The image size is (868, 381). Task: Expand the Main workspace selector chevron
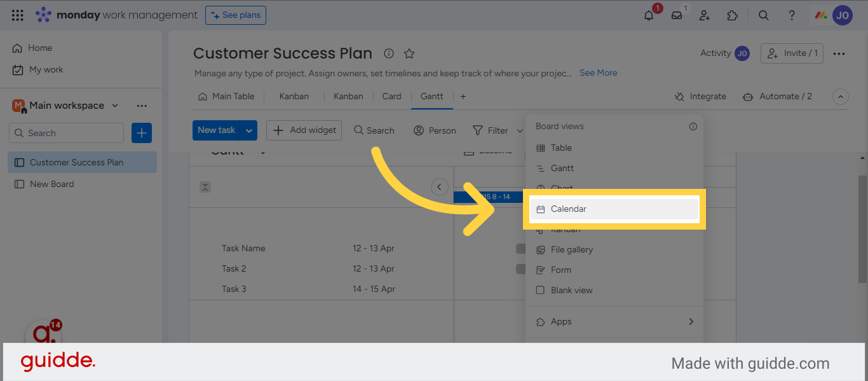(x=115, y=106)
